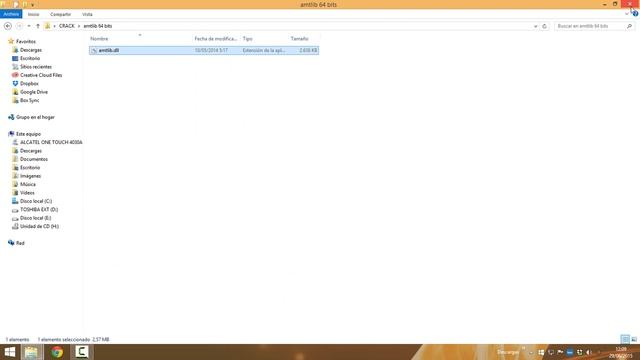Screen dimensions: 640x360
Task: Click the date cell of amtlib.dll
Action: [211, 51]
